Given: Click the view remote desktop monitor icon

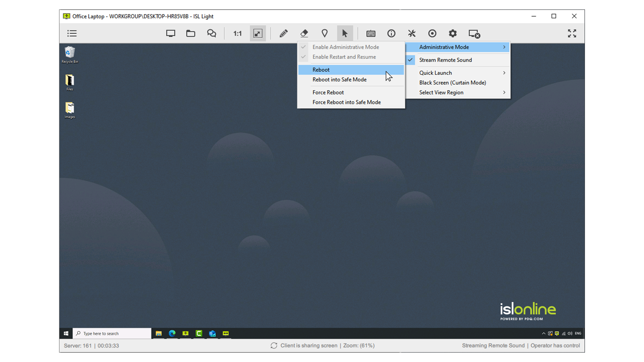Looking at the screenshot, I should pyautogui.click(x=170, y=34).
